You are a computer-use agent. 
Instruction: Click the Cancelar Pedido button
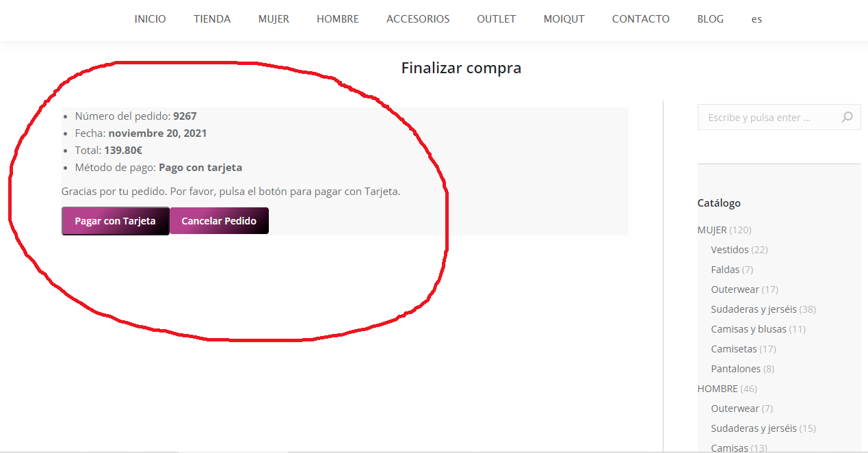[219, 221]
